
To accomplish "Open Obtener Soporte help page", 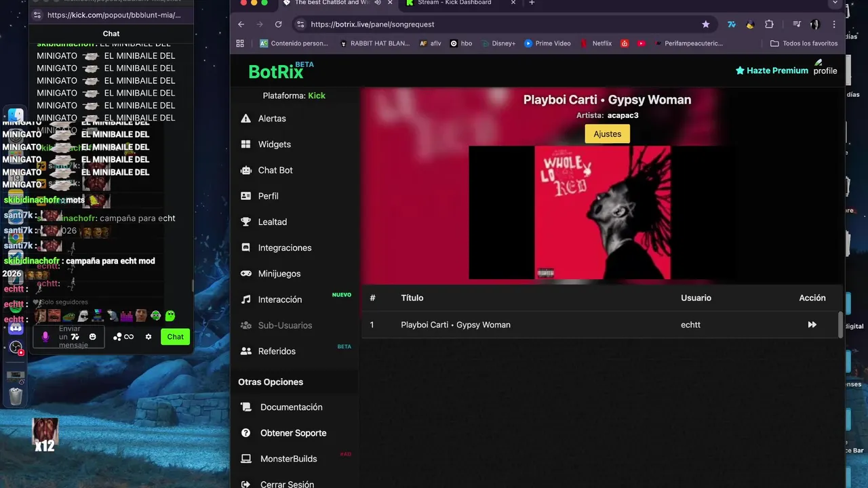I will (x=294, y=432).
